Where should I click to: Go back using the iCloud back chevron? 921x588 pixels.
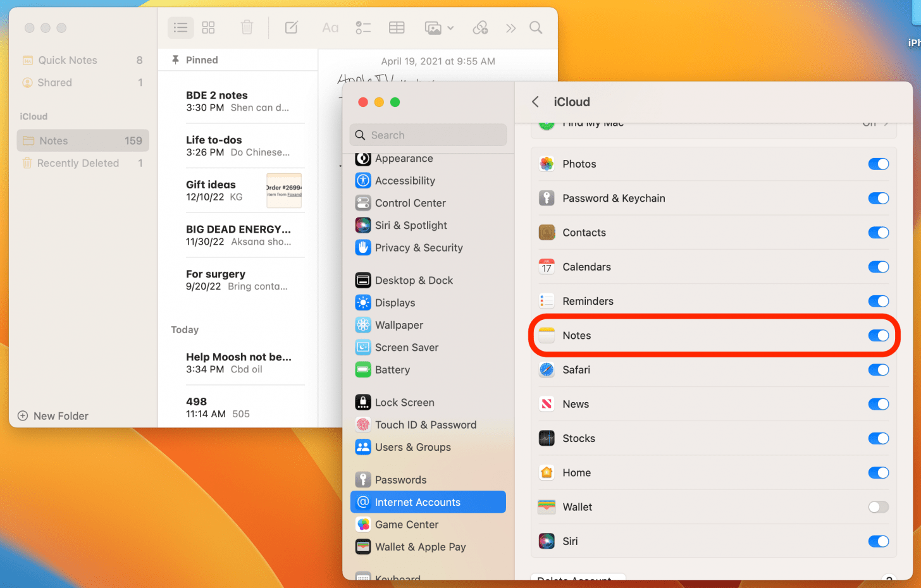(x=536, y=102)
